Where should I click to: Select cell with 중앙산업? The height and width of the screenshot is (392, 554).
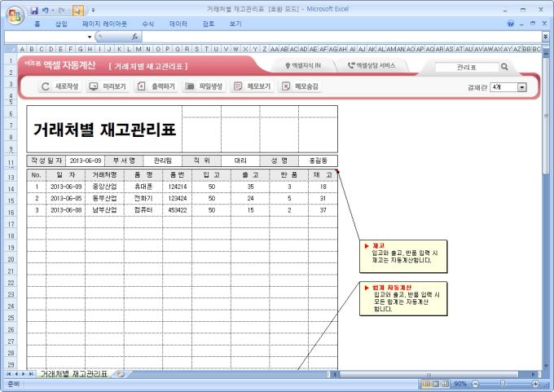(x=104, y=187)
